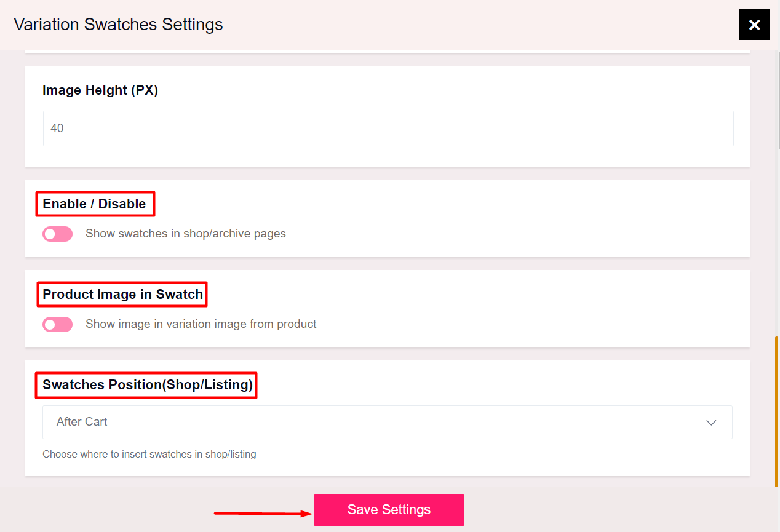This screenshot has width=780, height=532.
Task: Click the Product Image in Swatch heading
Action: [x=121, y=294]
